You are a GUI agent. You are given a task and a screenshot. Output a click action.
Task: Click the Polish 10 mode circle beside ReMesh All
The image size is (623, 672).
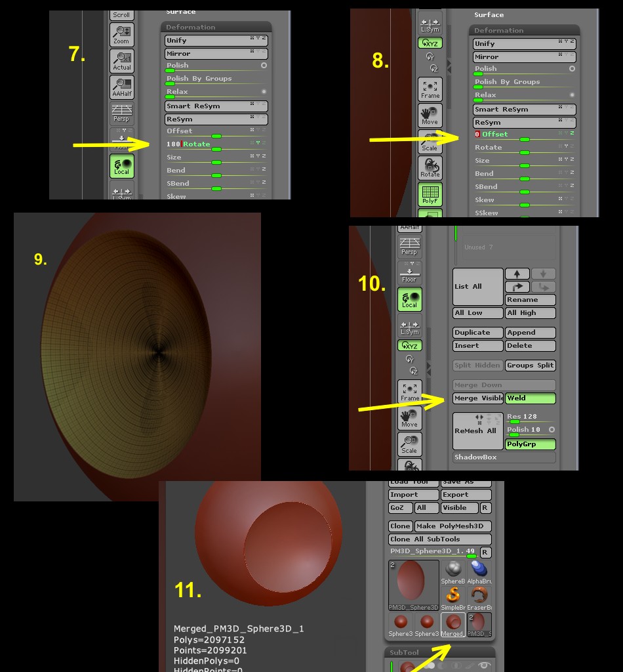click(552, 429)
